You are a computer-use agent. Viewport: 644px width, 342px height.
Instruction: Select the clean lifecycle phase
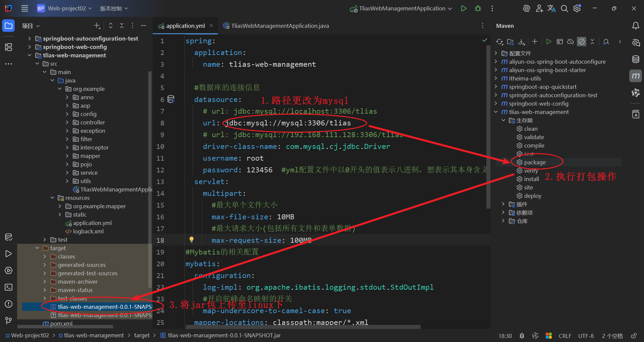531,129
